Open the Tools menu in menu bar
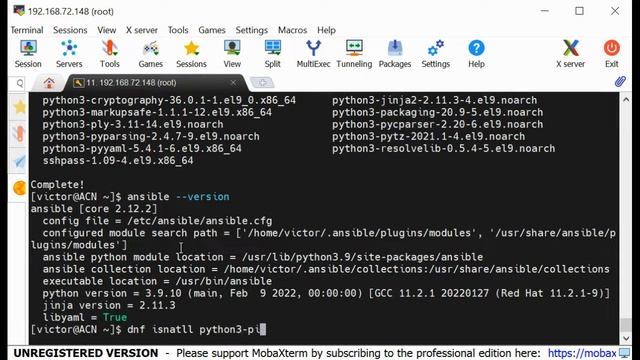 pyautogui.click(x=178, y=30)
